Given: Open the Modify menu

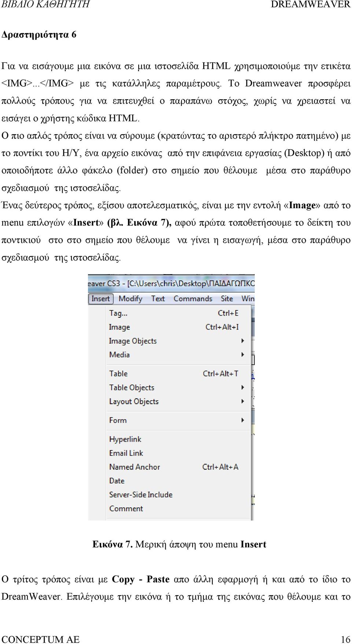Looking at the screenshot, I should tap(130, 299).
